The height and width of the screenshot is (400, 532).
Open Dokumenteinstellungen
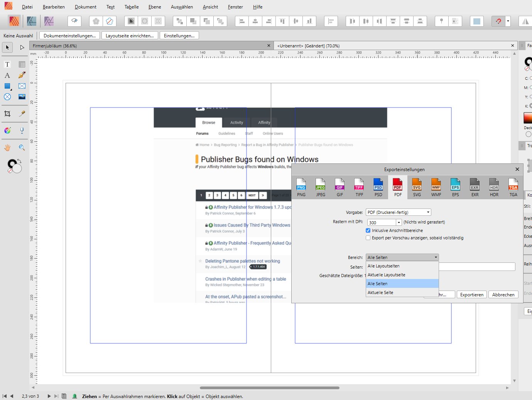coord(70,35)
